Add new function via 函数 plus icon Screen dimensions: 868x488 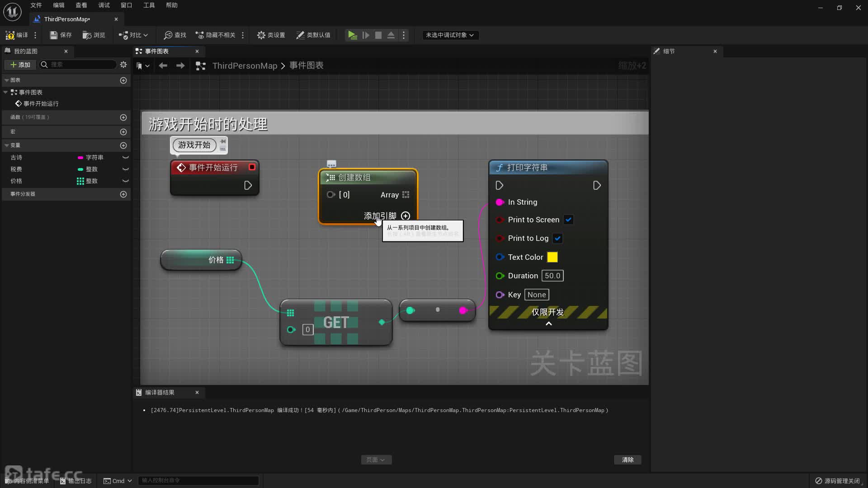pos(123,117)
